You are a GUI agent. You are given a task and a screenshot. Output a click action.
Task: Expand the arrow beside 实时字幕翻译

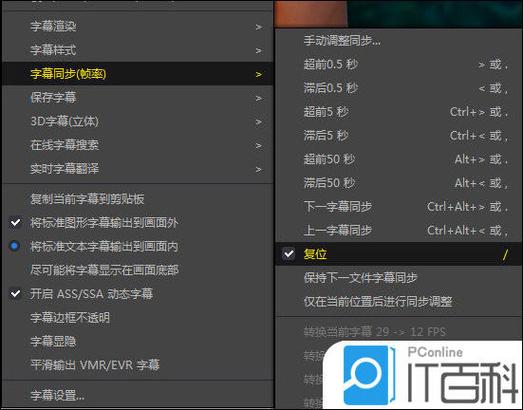tap(258, 169)
